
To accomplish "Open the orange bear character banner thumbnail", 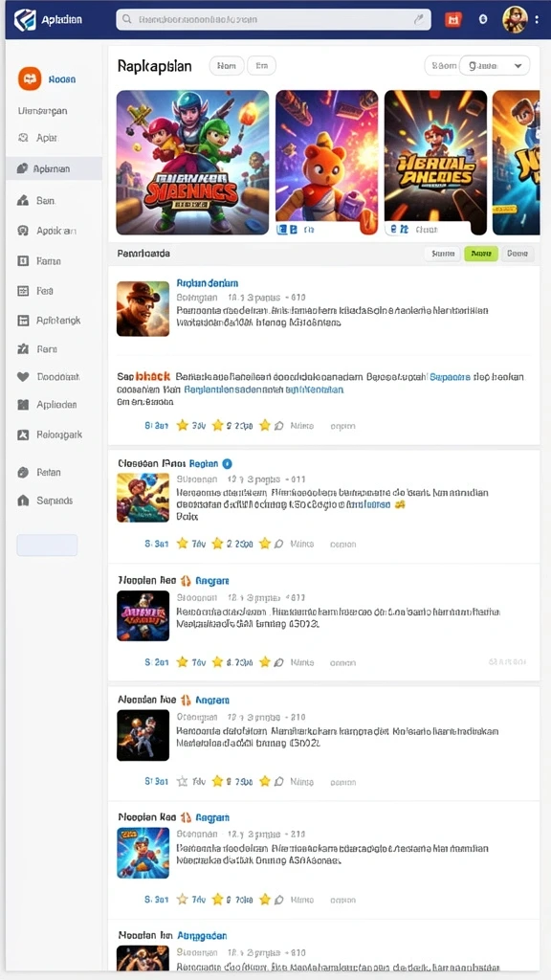I will click(x=327, y=163).
